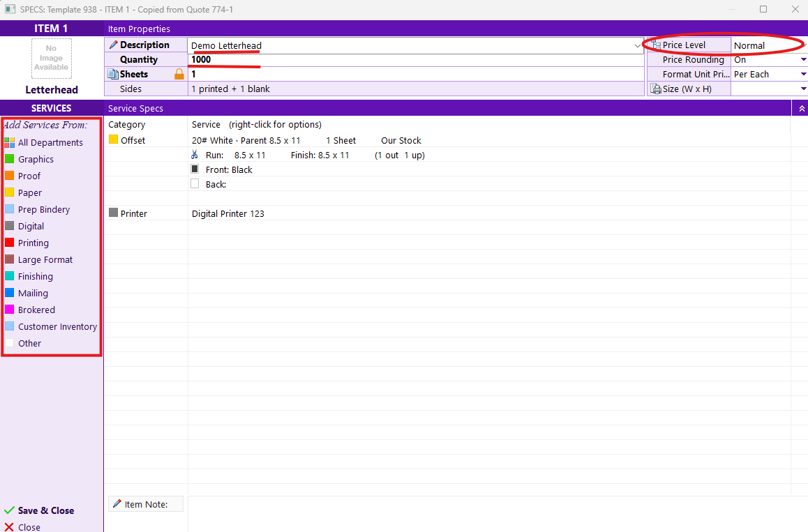
Task: Select the Large Format department label
Action: (45, 259)
